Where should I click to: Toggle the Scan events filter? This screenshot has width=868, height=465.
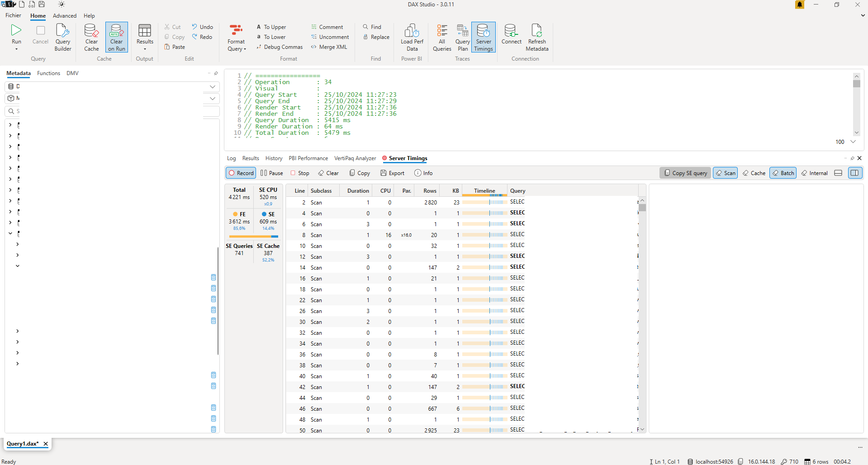[x=725, y=173]
